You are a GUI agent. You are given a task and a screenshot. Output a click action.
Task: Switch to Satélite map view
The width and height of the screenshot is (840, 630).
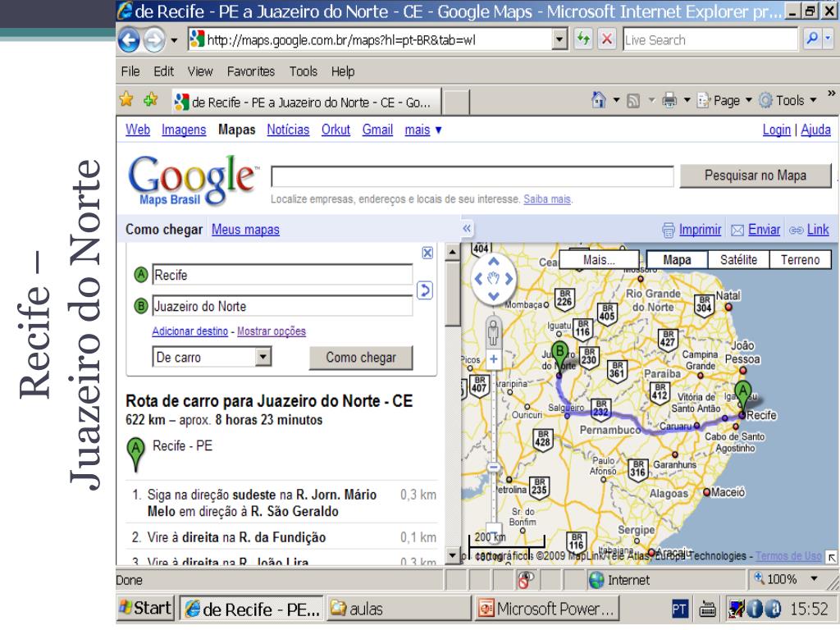coord(739,260)
